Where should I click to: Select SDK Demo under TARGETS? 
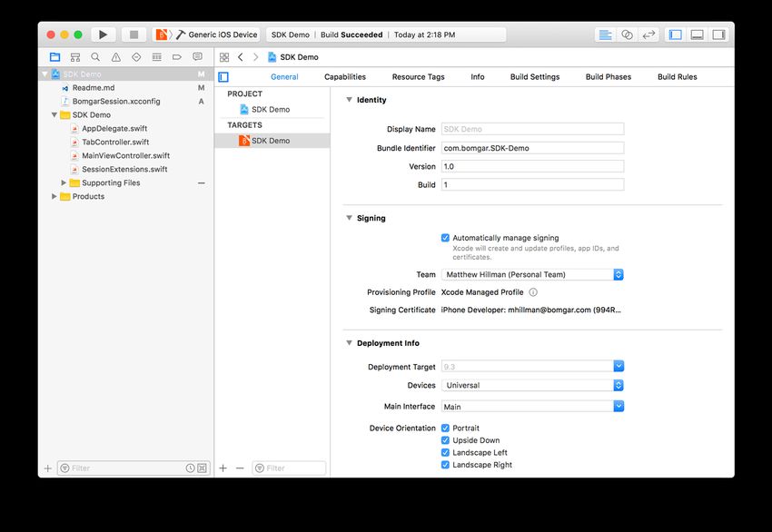272,140
